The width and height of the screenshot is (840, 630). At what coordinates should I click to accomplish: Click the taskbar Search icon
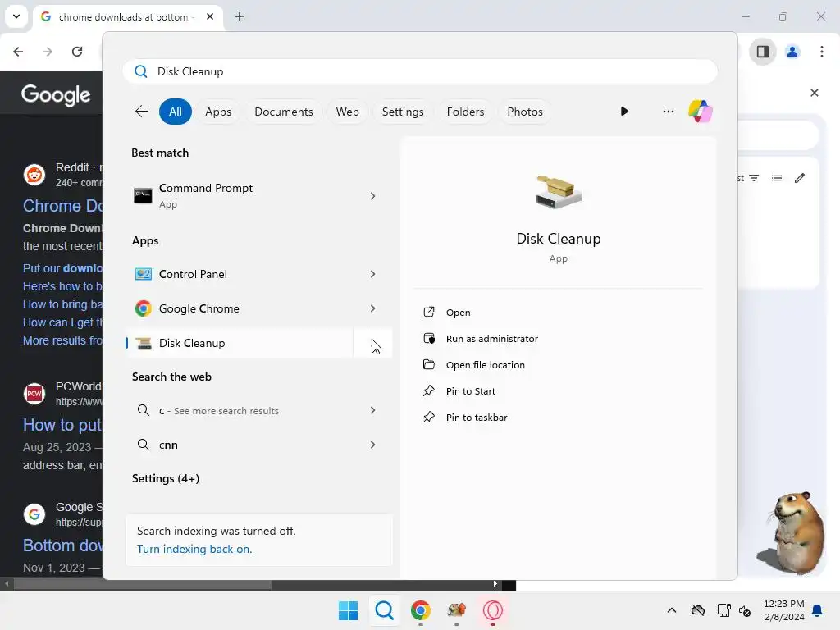point(384,610)
